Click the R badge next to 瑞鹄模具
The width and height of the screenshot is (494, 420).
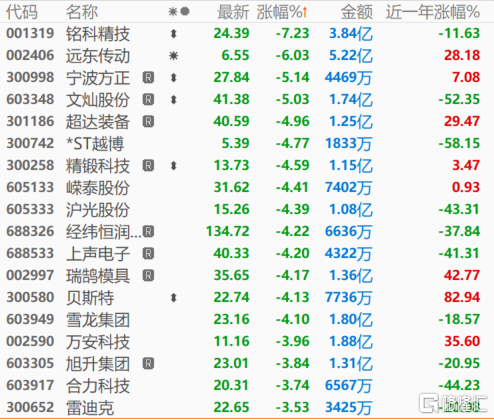(148, 275)
